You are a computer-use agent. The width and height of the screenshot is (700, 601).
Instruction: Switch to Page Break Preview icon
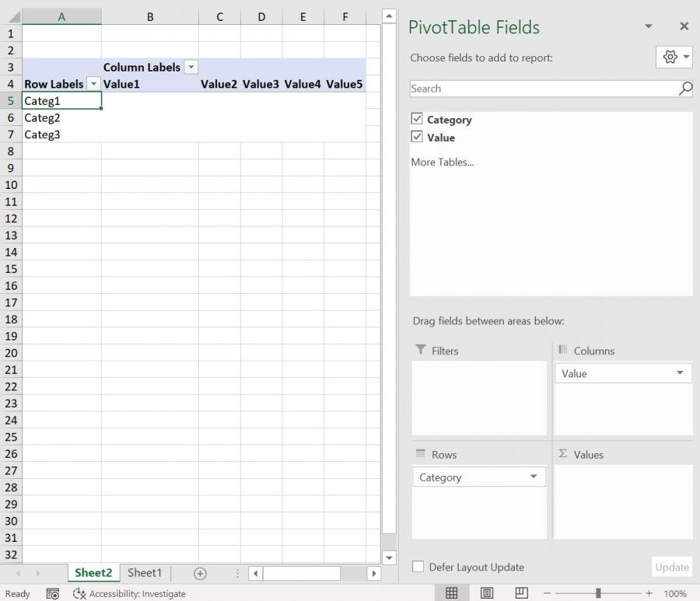[x=521, y=593]
